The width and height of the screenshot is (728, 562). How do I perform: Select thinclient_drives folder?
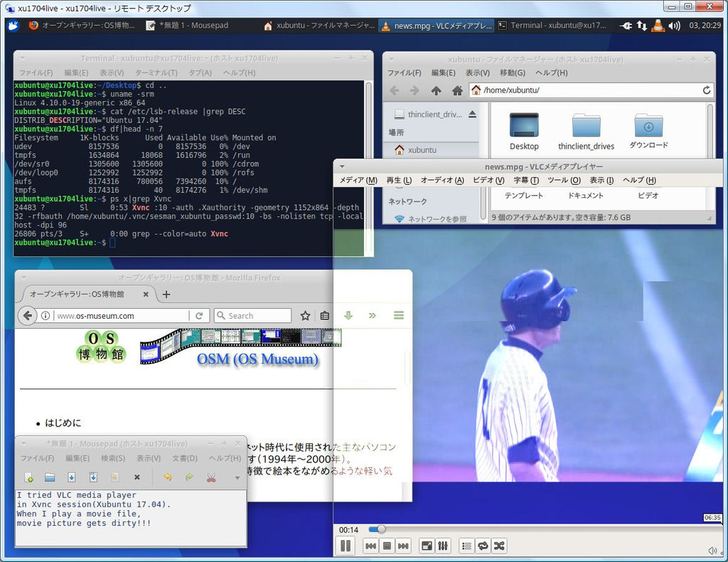[587, 132]
